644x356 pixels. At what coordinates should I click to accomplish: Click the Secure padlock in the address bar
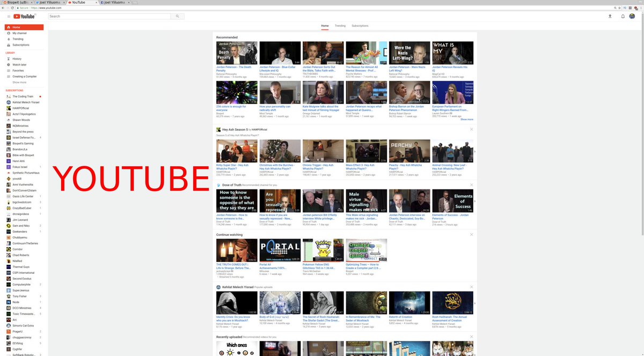17,9
